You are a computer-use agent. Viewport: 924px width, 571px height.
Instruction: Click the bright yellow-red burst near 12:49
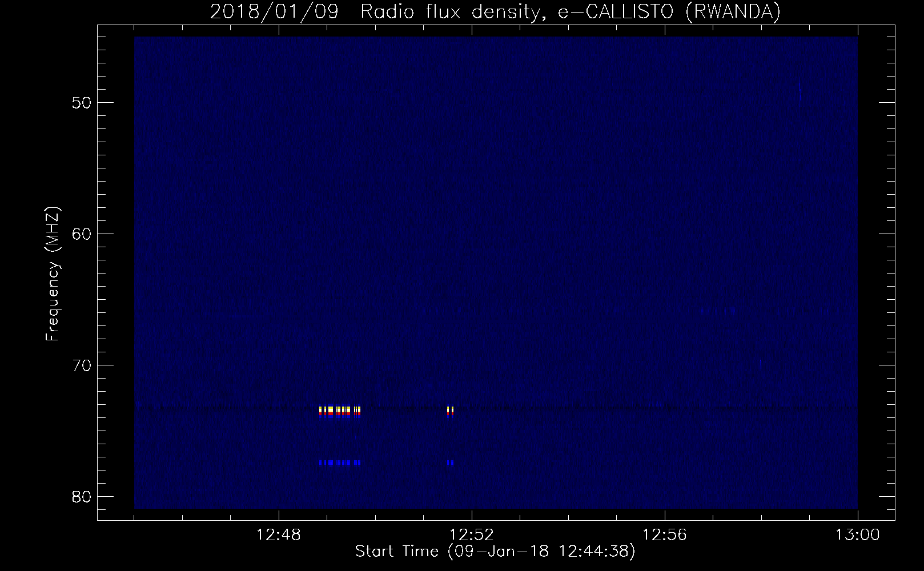(x=340, y=412)
